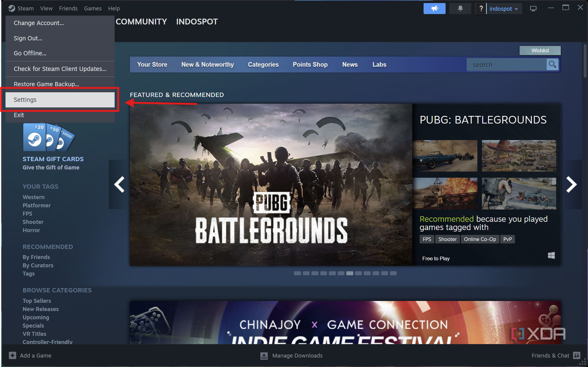
Task: Open the Top Sellers category link
Action: pos(37,301)
